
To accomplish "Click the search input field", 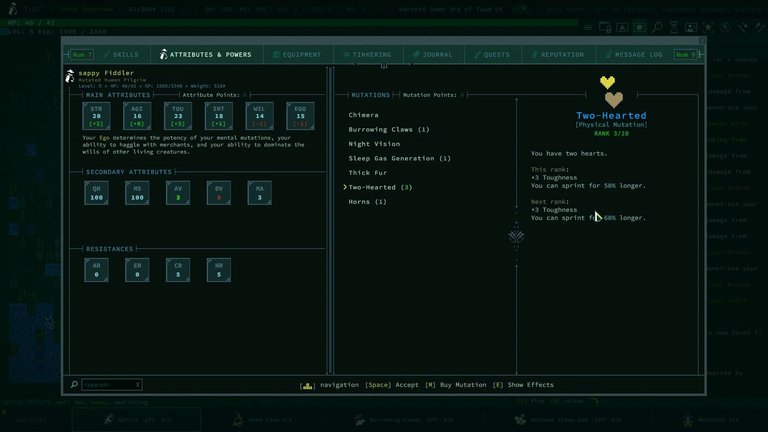I will coord(108,385).
